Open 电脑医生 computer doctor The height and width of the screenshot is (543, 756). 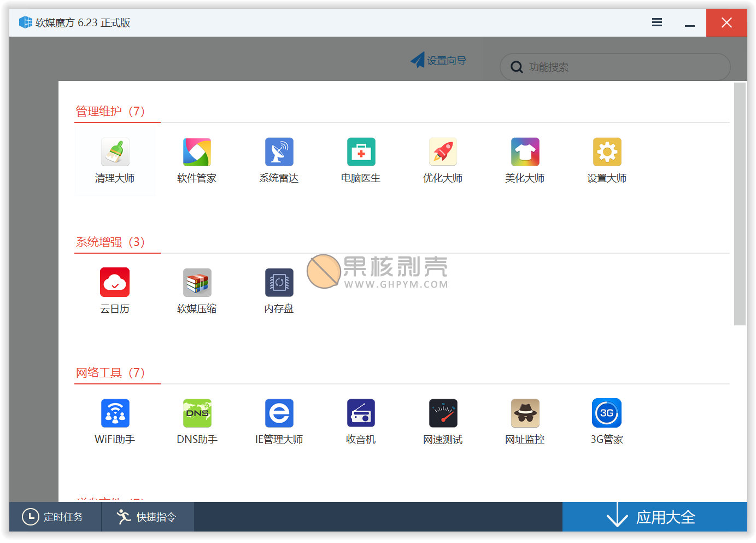click(x=361, y=161)
